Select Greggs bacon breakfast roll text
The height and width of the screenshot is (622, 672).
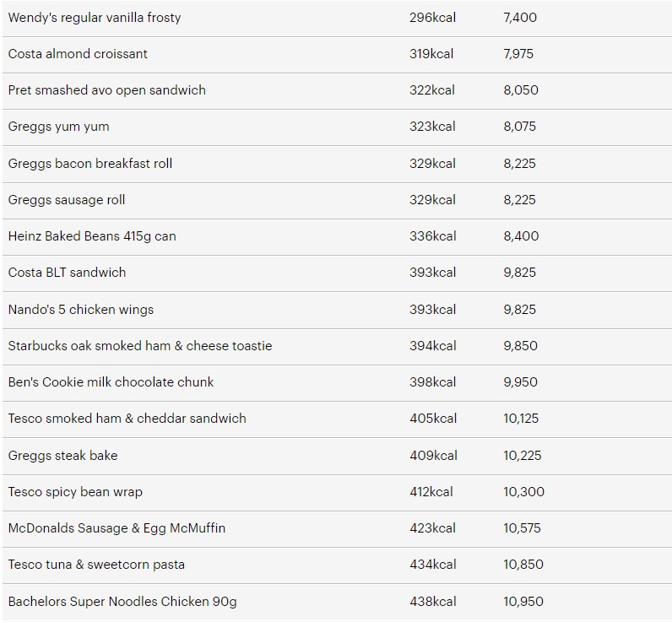coord(90,164)
